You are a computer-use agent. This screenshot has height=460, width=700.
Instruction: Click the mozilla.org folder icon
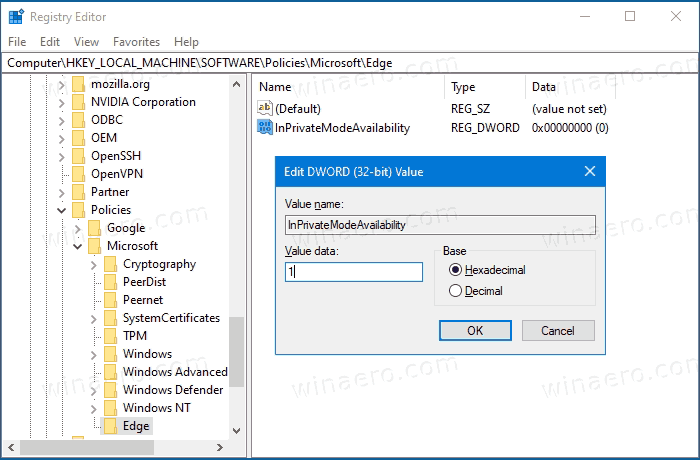79,84
